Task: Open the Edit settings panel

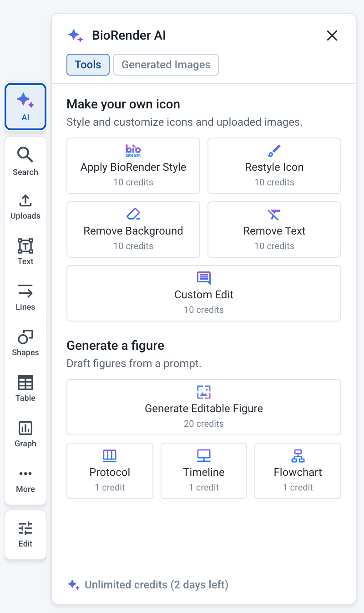Action: pos(25,535)
